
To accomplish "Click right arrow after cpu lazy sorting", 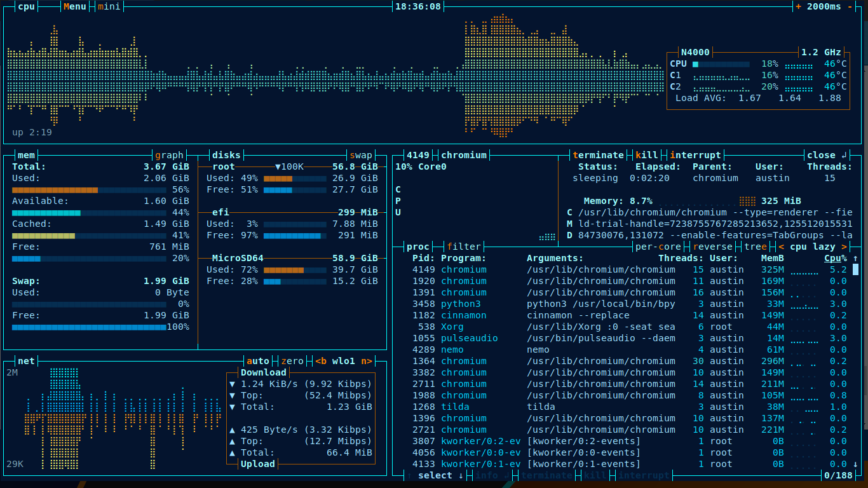I will [844, 247].
